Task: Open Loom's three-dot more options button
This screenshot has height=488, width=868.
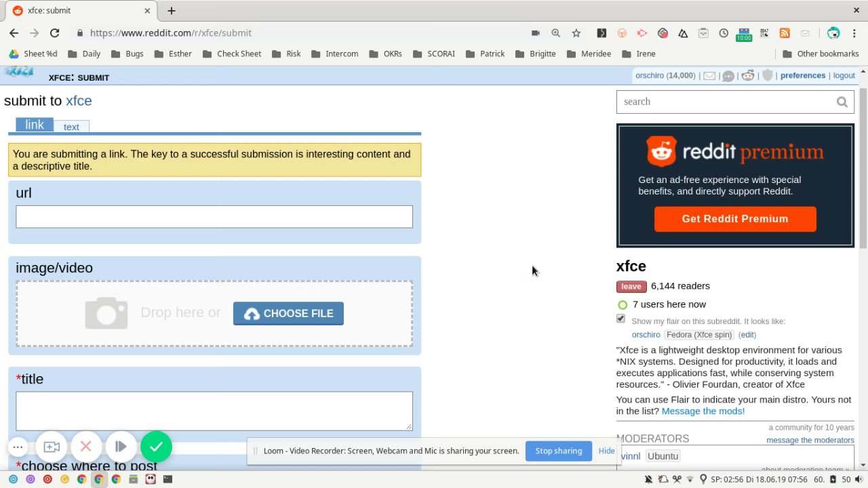Action: [18, 447]
